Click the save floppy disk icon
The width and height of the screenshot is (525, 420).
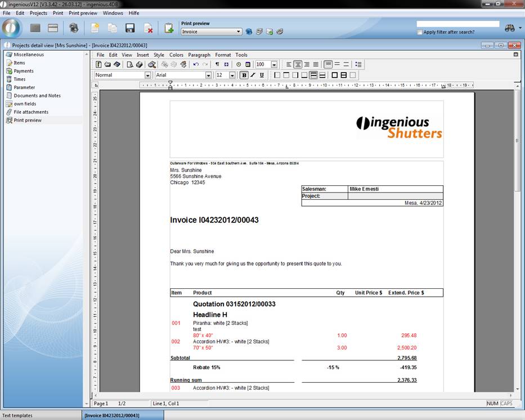[x=130, y=28]
